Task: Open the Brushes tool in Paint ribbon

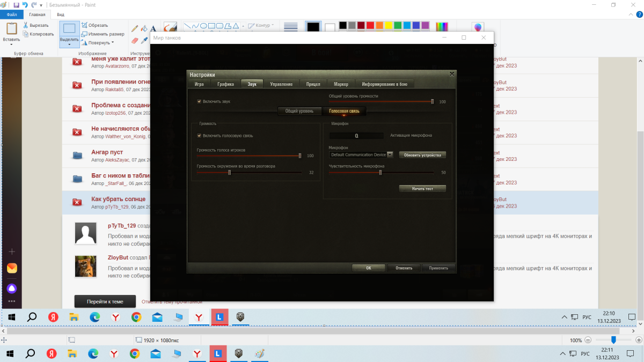Action: coord(170,26)
